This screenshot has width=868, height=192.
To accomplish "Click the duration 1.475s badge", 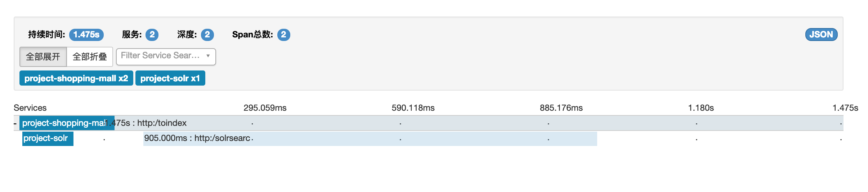I will (x=86, y=35).
